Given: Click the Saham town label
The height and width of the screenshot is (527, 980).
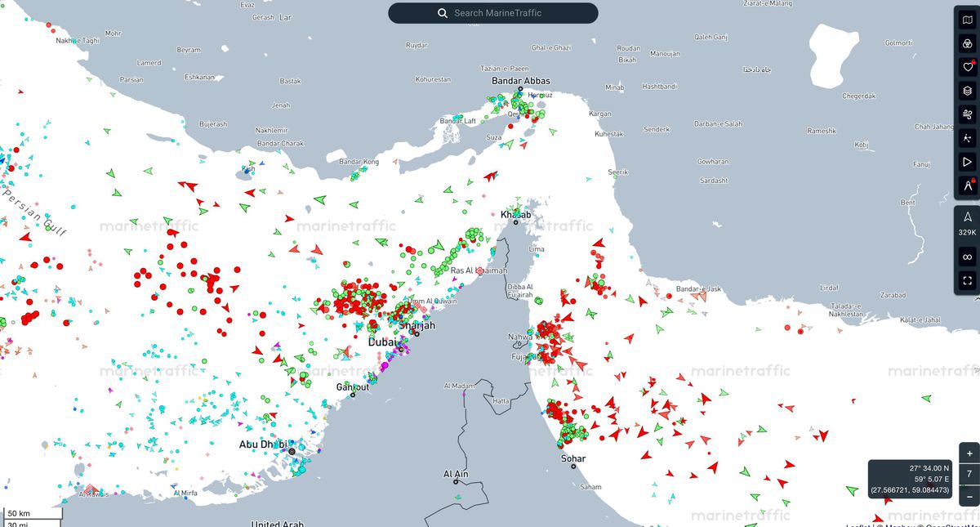Looking at the screenshot, I should (x=590, y=487).
